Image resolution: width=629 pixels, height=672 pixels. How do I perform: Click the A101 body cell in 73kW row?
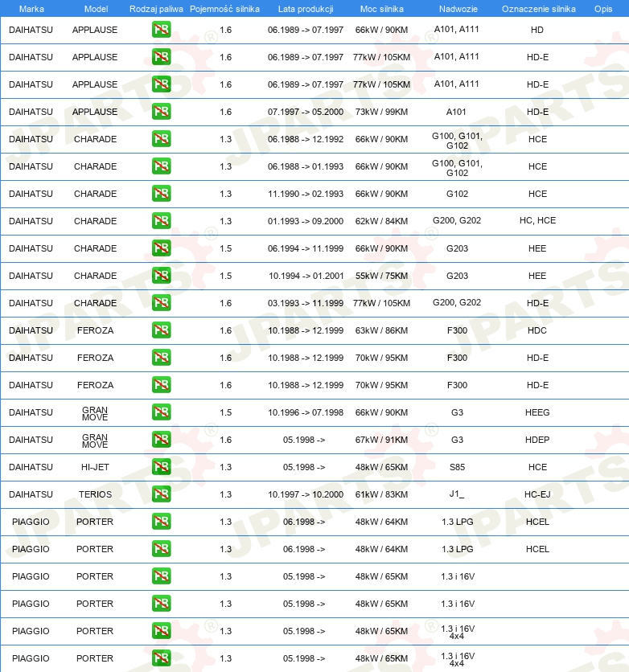[456, 112]
